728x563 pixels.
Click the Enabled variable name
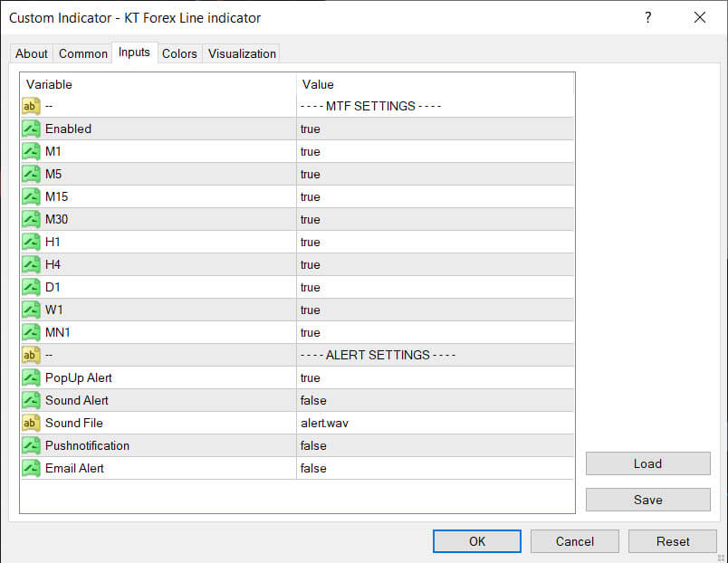point(68,129)
